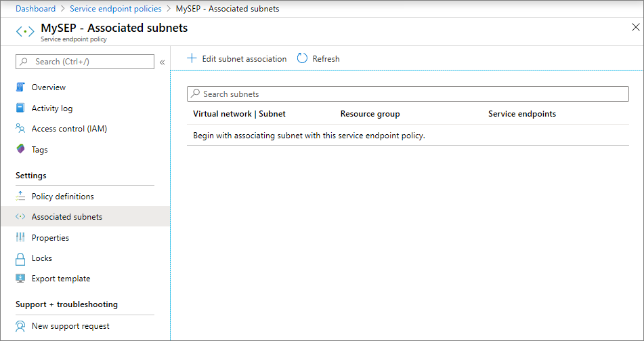This screenshot has width=644, height=341.
Task: Open the New support request page
Action: (70, 326)
